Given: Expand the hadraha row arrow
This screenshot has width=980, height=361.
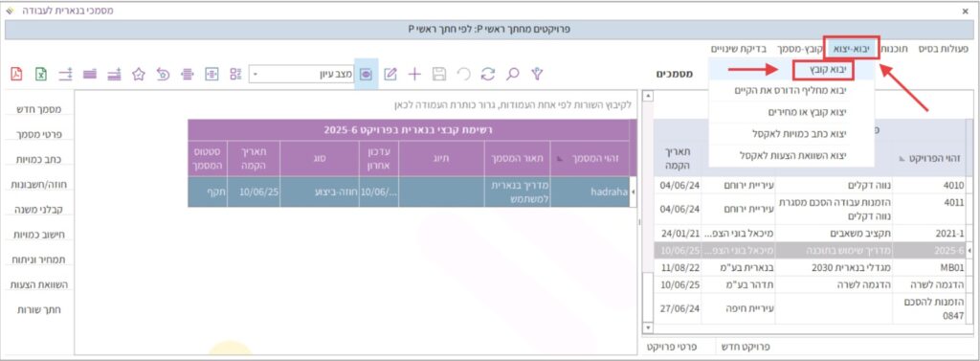Looking at the screenshot, I should [x=633, y=192].
